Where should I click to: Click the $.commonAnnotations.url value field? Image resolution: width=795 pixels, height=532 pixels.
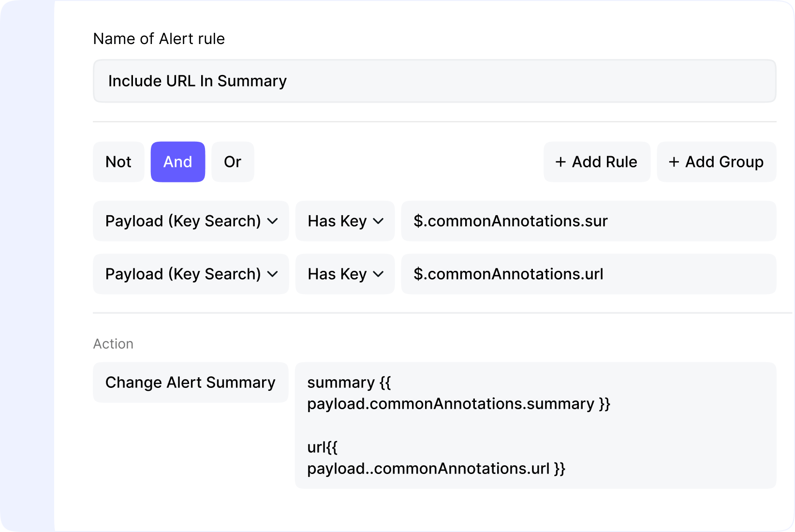pos(589,274)
